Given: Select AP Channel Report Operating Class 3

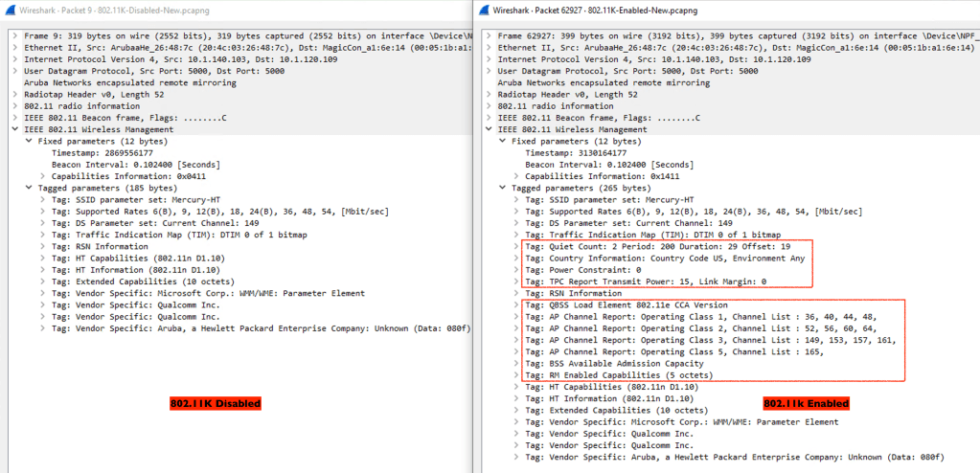Looking at the screenshot, I should pos(709,340).
